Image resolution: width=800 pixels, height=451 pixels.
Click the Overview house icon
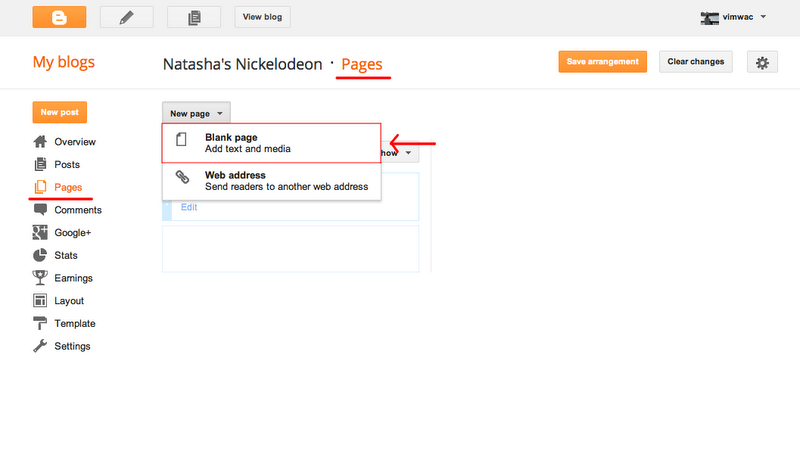click(40, 142)
